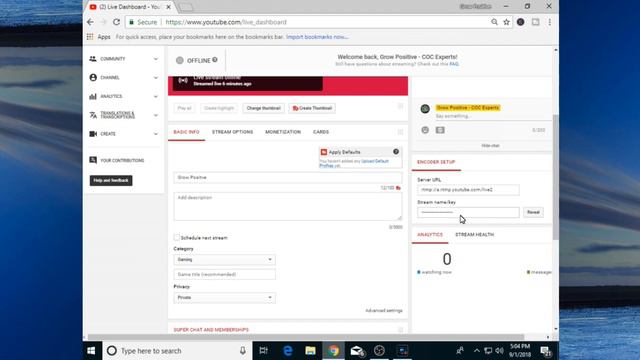This screenshot has height=360, width=640.
Task: Bookmark this page with star icon
Action: [x=507, y=22]
